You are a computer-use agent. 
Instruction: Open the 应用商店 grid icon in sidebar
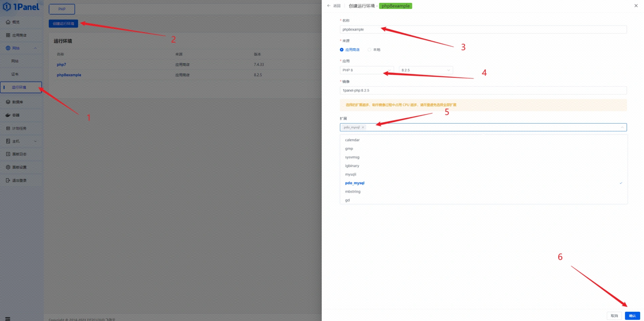(8, 35)
